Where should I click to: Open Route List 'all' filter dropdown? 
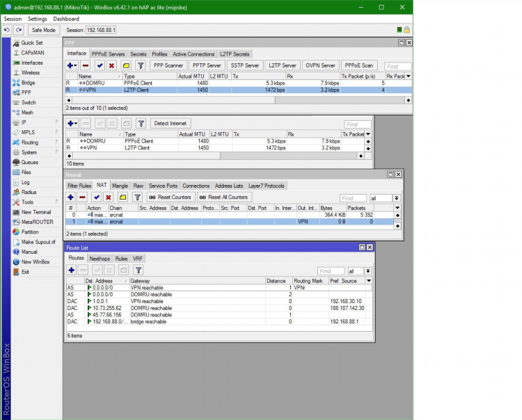[368, 271]
